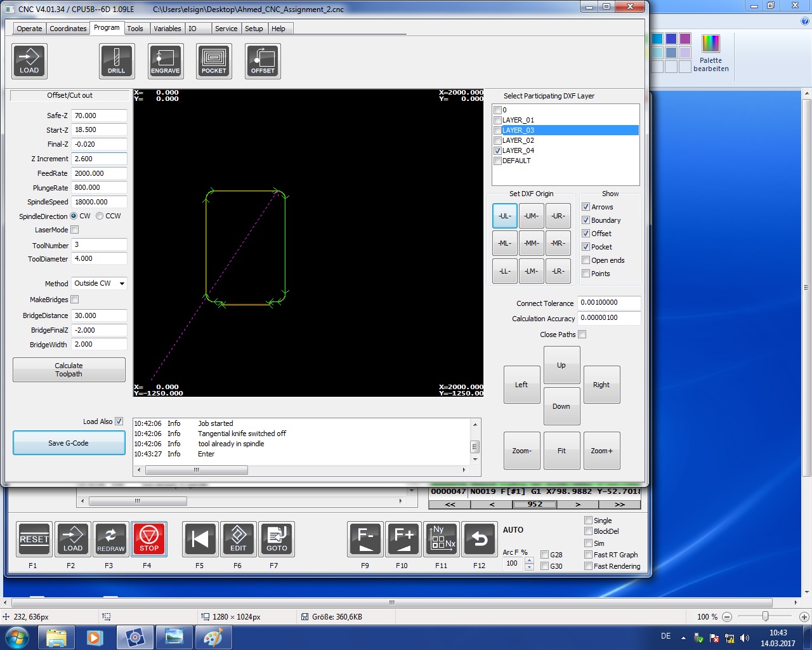Screen dimensions: 812x650
Task: Open the Variables tab
Action: tap(167, 29)
